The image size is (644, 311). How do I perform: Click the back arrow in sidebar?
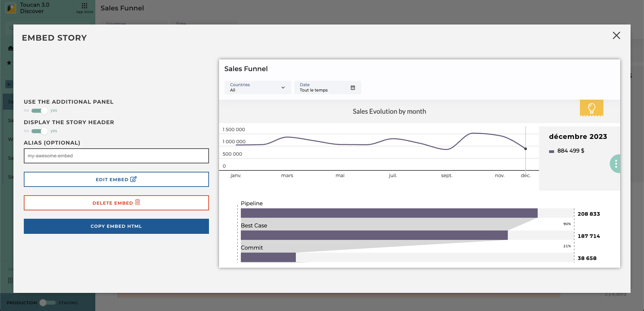click(9, 84)
